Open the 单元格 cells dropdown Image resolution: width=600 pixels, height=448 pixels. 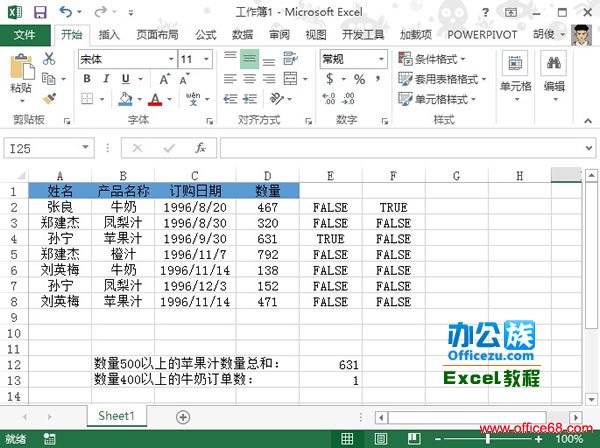click(515, 77)
